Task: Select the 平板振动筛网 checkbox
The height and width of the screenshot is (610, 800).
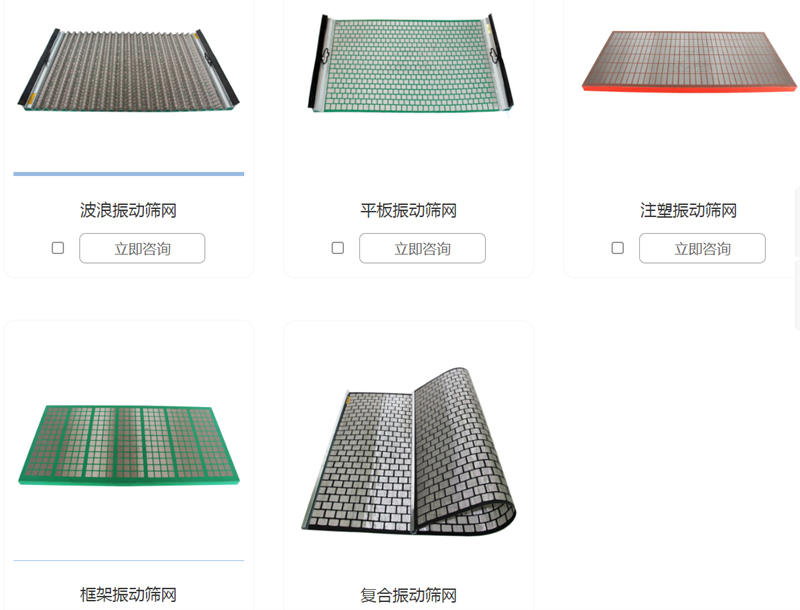Action: [x=338, y=248]
